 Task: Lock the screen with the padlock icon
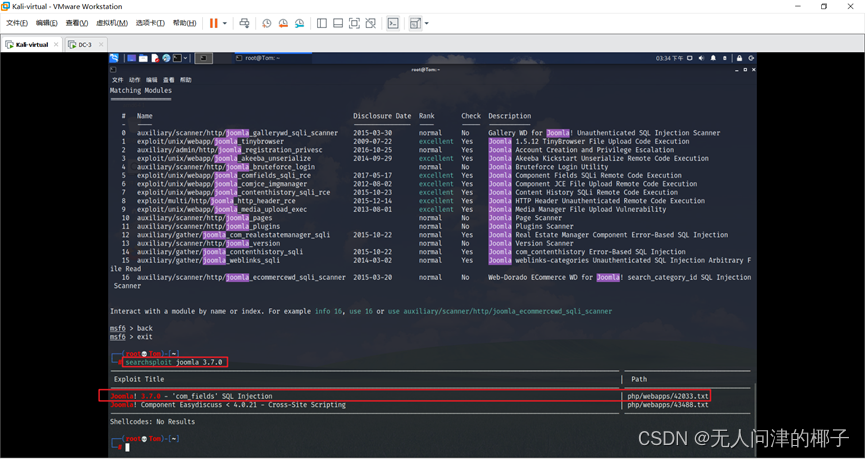tap(739, 58)
